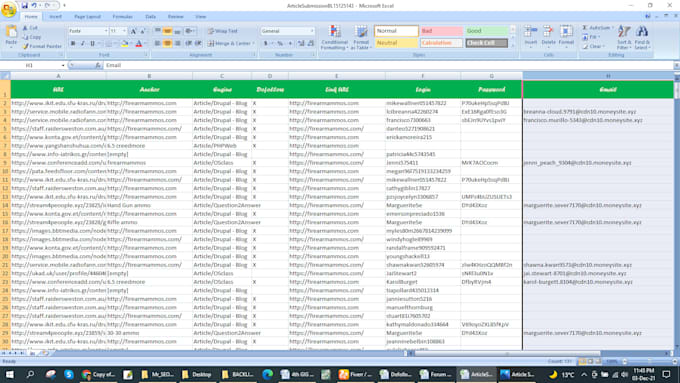Toggle underline formatting
This screenshot has height=383, width=680.
coord(92,43)
